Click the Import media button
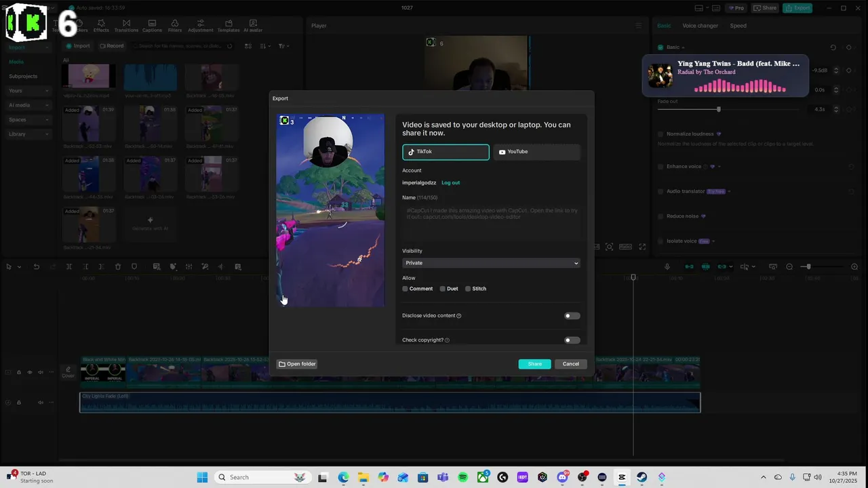This screenshot has width=868, height=488. click(x=78, y=46)
